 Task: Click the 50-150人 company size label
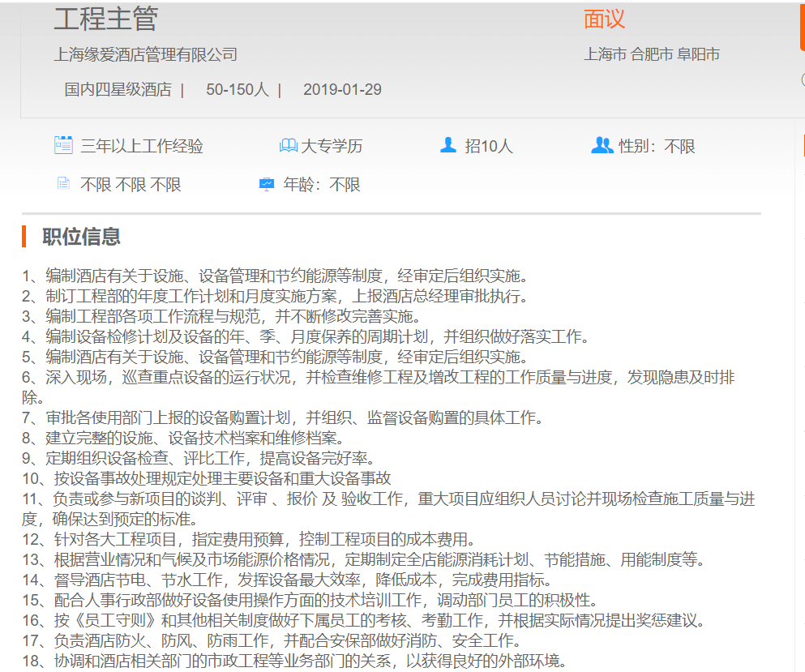[237, 90]
